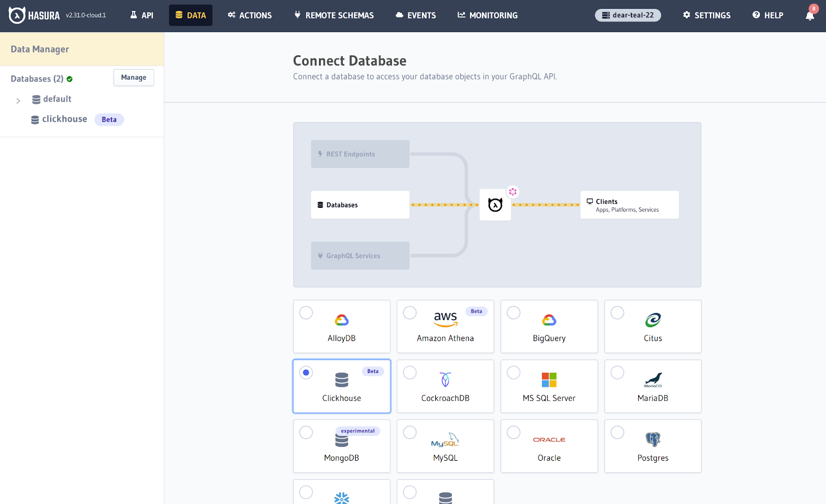Click the clickhouse database icon in sidebar
Screen dimensions: 826x504
[35, 120]
